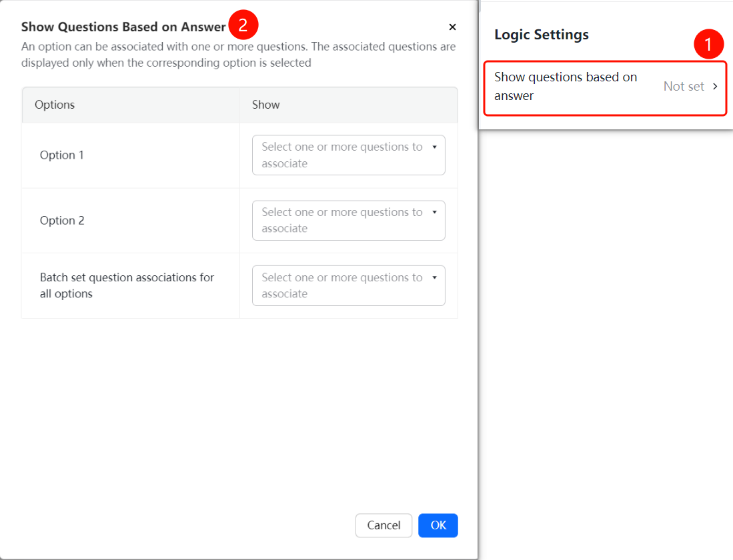Close the Show Questions Based on Answer dialog

pos(452,27)
